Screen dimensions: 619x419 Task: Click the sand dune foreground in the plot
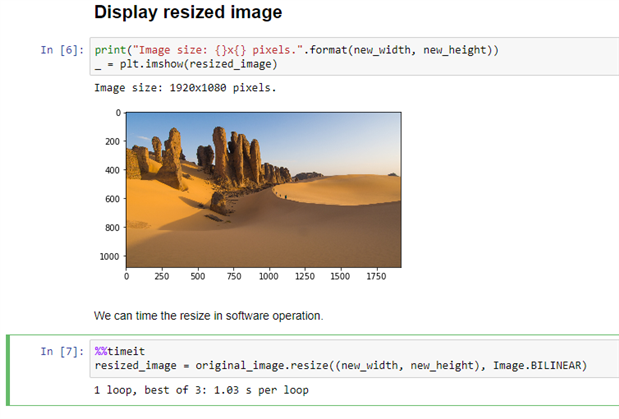tap(300, 235)
